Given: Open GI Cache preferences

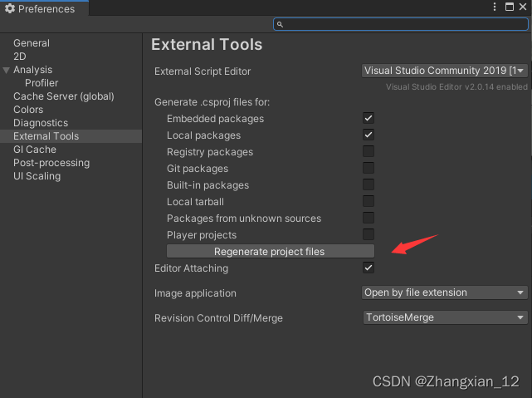Looking at the screenshot, I should 71,150.
